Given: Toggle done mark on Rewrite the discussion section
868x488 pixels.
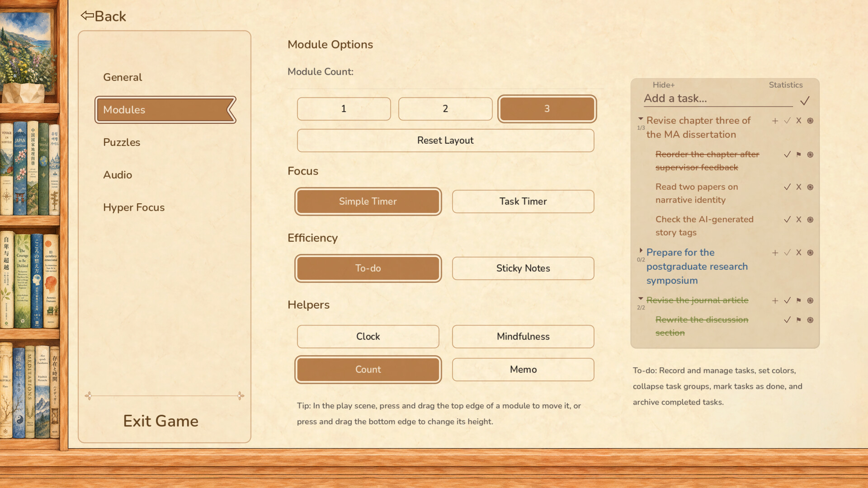Looking at the screenshot, I should pyautogui.click(x=787, y=320).
